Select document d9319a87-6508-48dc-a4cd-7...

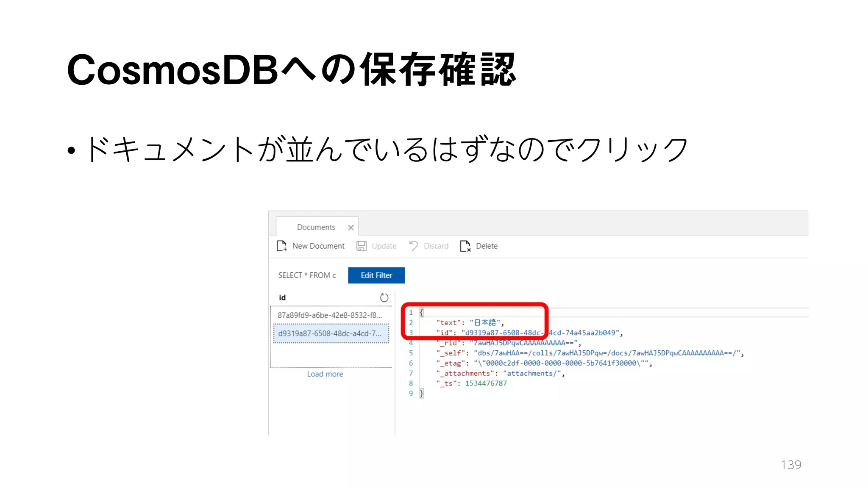(x=331, y=333)
